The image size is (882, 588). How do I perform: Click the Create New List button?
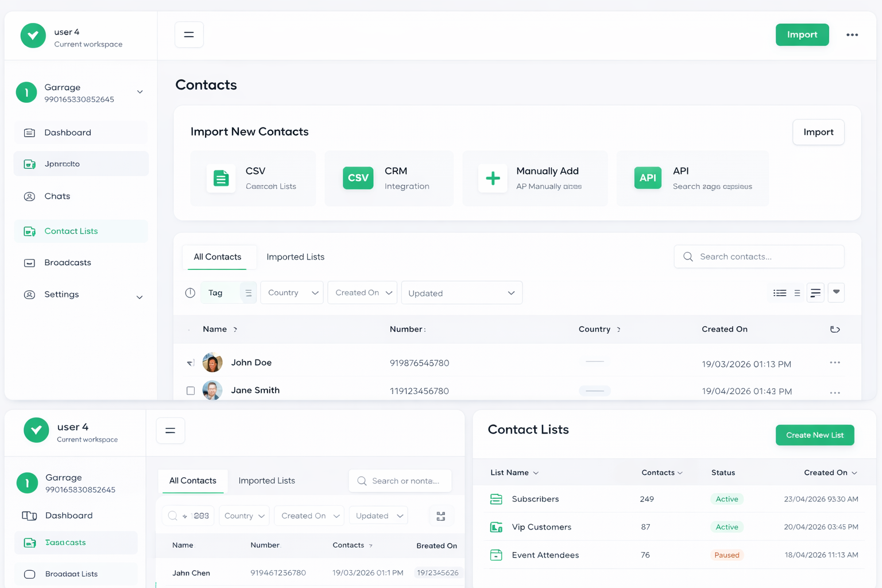tap(814, 435)
